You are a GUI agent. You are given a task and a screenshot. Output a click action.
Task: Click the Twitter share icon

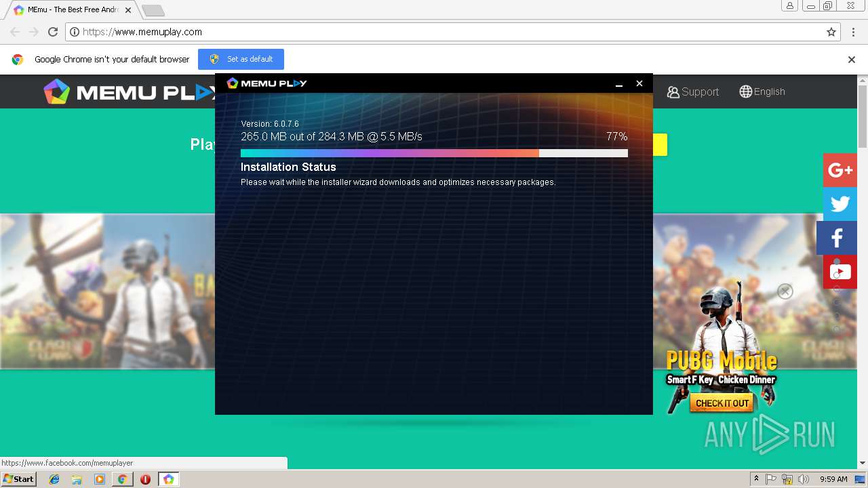click(840, 204)
